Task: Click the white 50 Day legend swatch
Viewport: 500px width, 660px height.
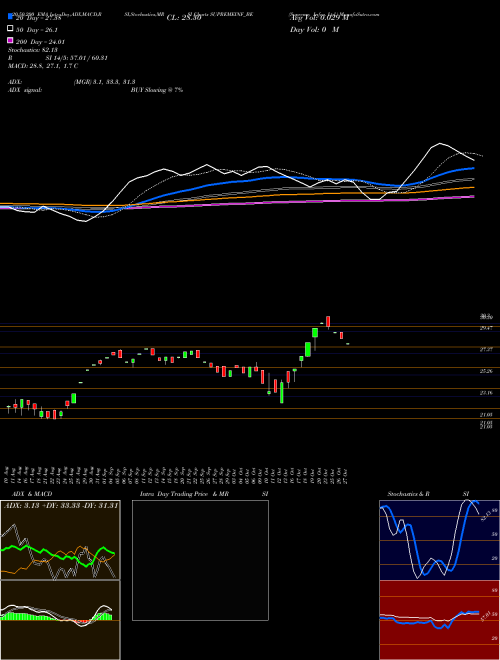Action: click(x=10, y=29)
